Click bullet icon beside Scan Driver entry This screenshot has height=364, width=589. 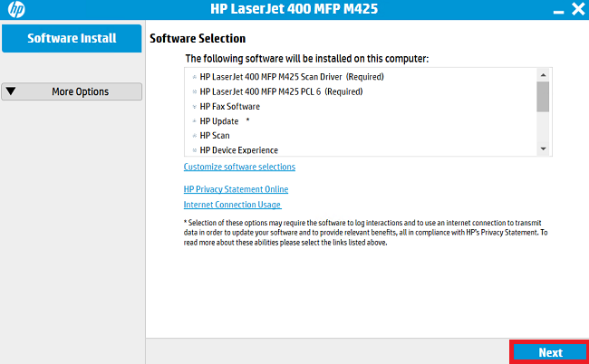[x=195, y=77]
